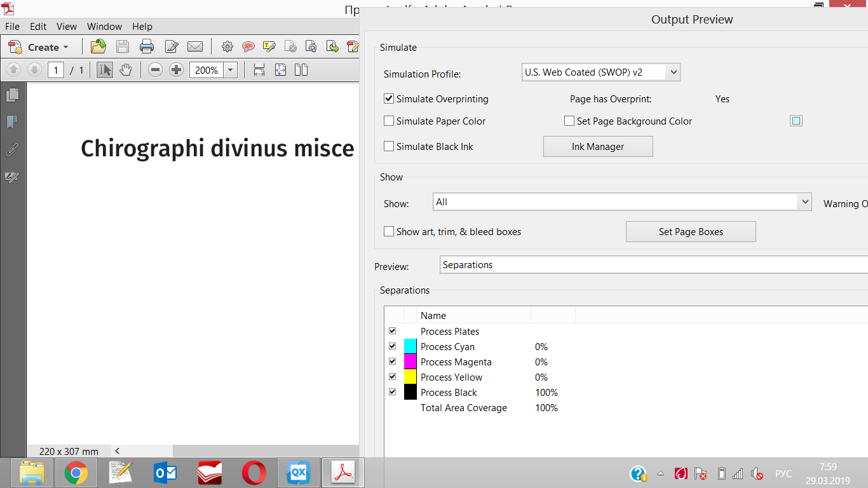The height and width of the screenshot is (488, 868).
Task: Click the Save floppy disk icon
Action: click(123, 46)
